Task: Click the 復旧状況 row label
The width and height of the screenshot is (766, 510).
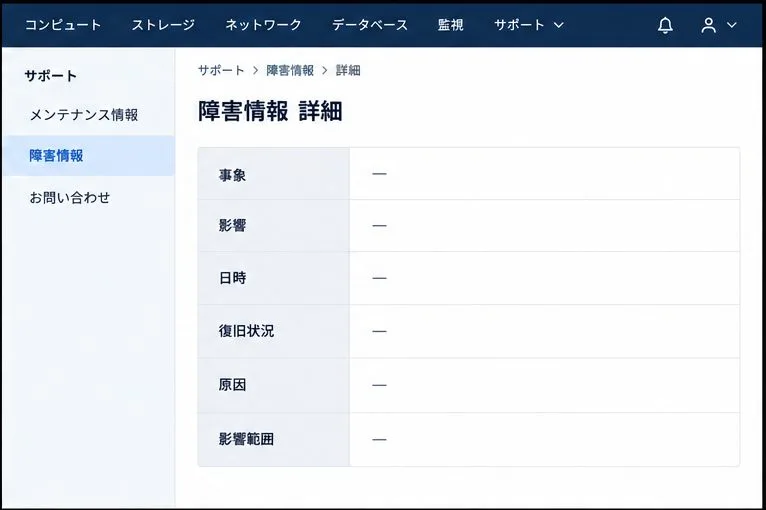Action: pos(246,331)
